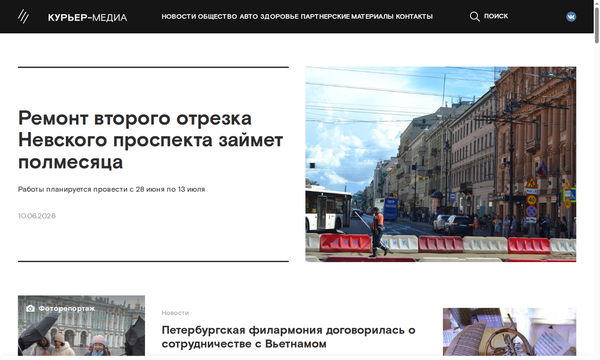
Task: Open the Общество section
Action: click(217, 16)
